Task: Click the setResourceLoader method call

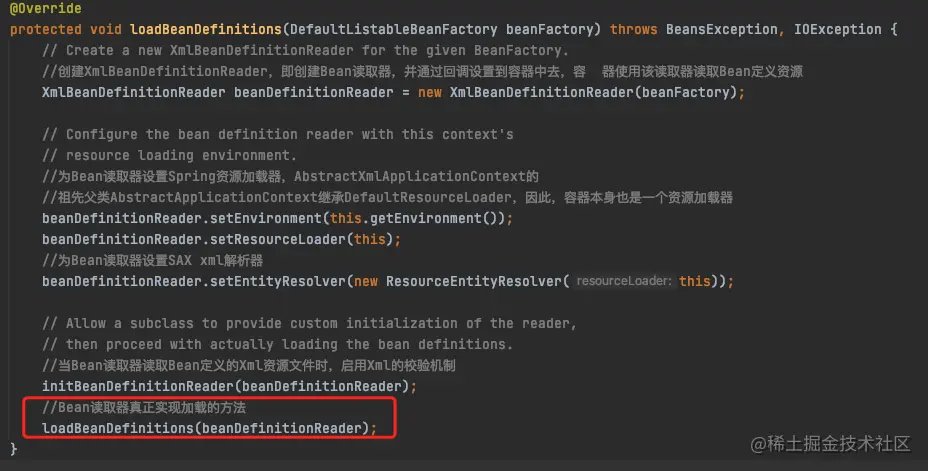Action: pos(278,239)
